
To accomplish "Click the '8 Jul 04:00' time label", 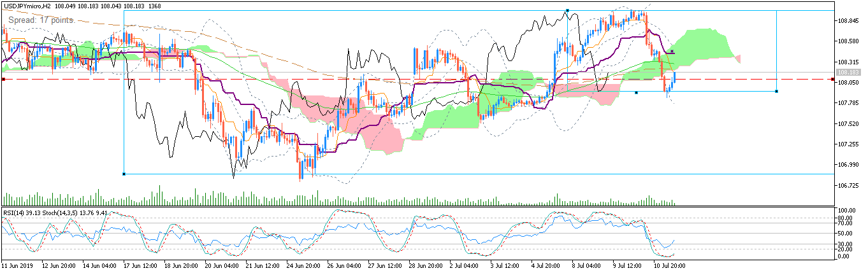I will coord(586,265).
